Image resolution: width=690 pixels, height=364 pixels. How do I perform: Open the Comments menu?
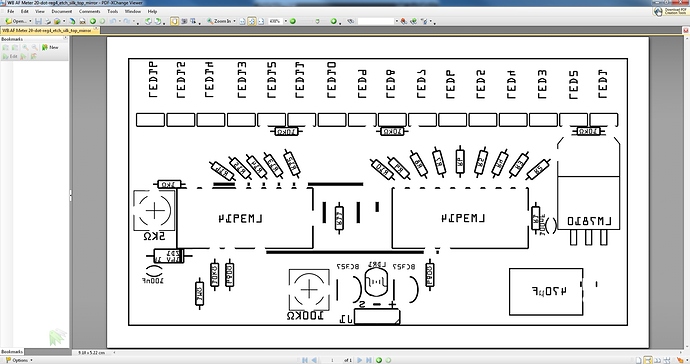(x=90, y=11)
